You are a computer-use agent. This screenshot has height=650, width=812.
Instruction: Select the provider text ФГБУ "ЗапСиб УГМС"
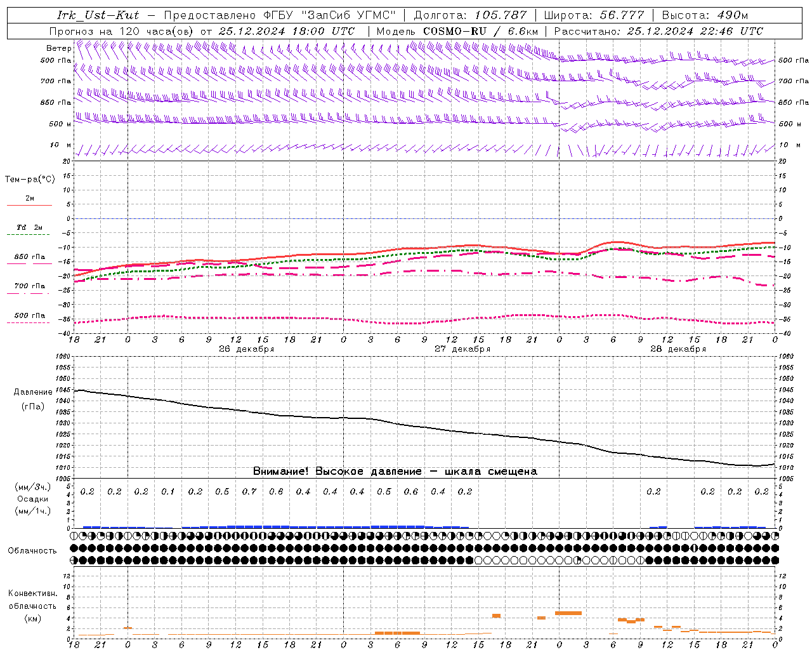click(329, 15)
